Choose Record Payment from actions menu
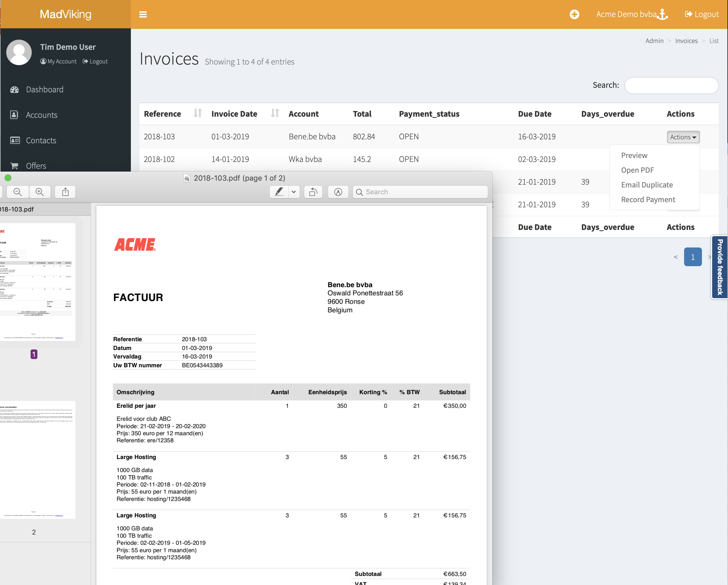728x585 pixels. pyautogui.click(x=648, y=200)
